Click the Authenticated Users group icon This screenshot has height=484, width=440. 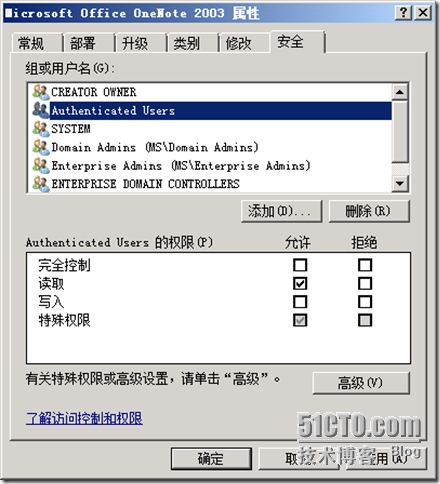click(x=41, y=110)
